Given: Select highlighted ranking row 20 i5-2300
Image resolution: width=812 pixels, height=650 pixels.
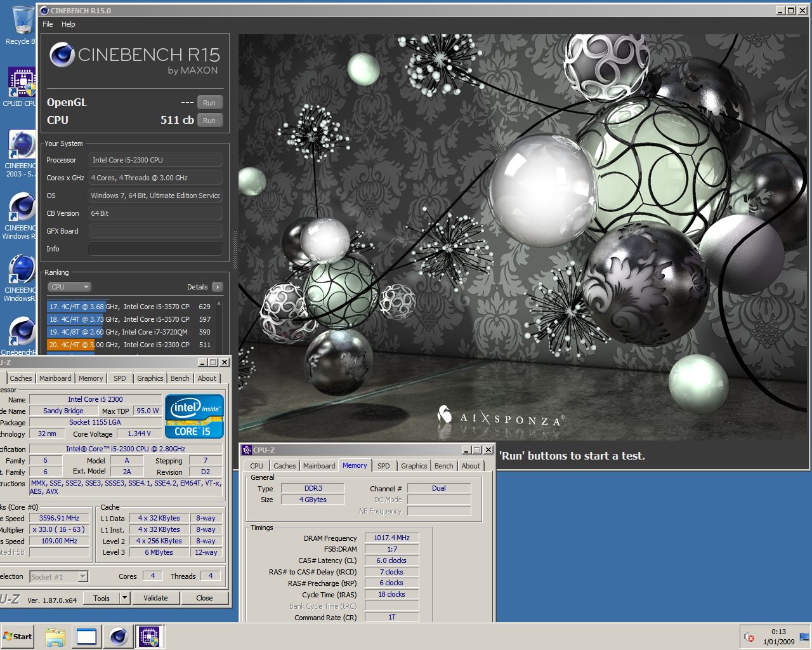Looking at the screenshot, I should (130, 345).
